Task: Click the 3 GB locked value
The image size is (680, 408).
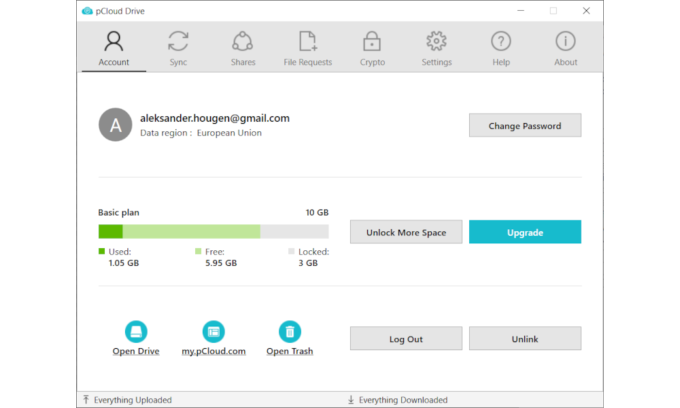Action: click(308, 263)
